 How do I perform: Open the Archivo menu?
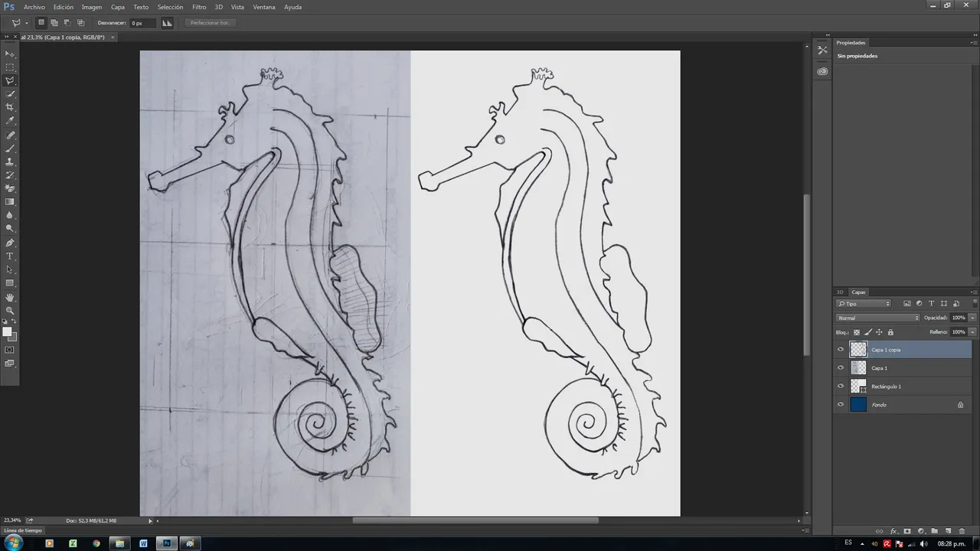[34, 7]
